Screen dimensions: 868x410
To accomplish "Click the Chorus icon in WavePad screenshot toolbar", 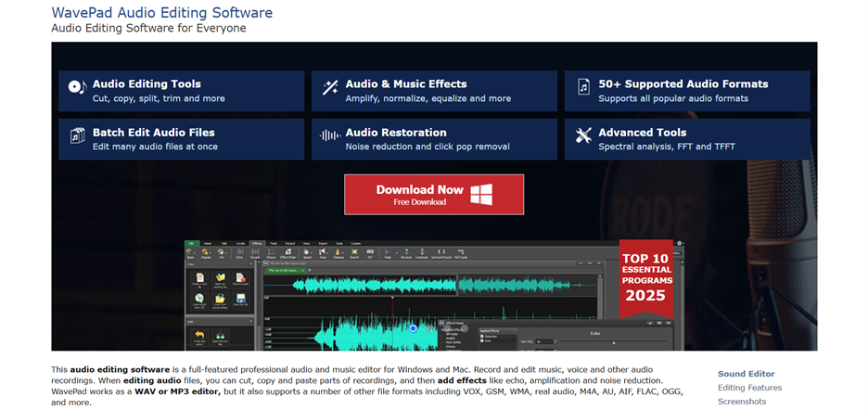I will coord(271,252).
